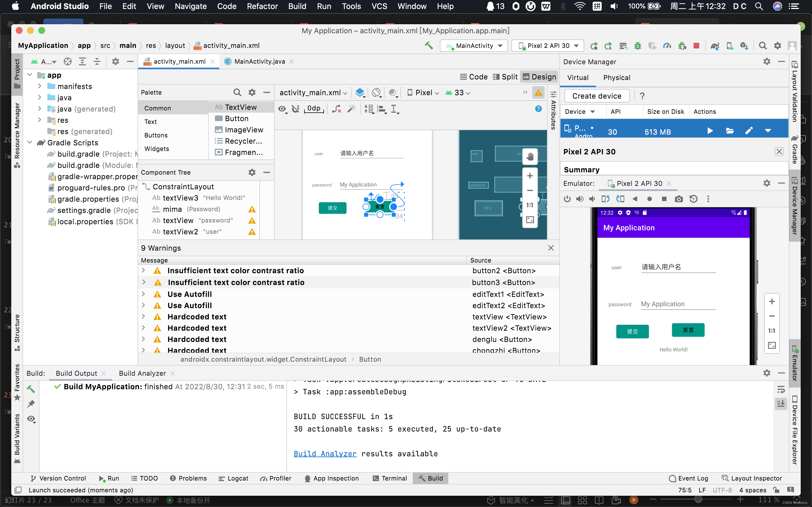Image resolution: width=812 pixels, height=507 pixels.
Task: Click the 请输入用户名 field in emulator
Action: pyautogui.click(x=678, y=267)
